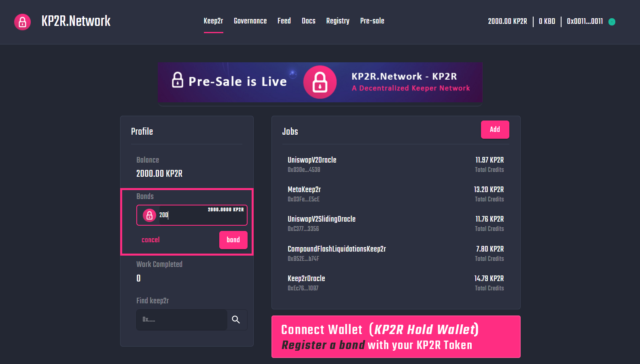Click the 0x0011...0011 wallet address
Screen dimensions: 640x364
(585, 21)
